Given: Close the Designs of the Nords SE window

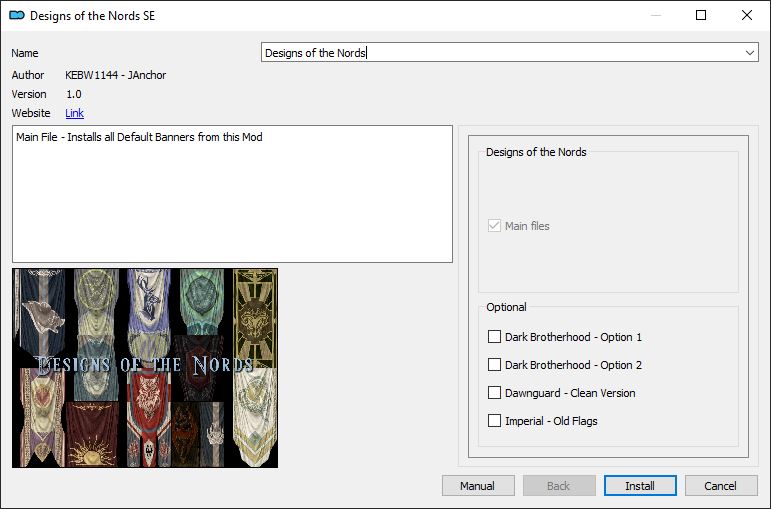Looking at the screenshot, I should 746,15.
